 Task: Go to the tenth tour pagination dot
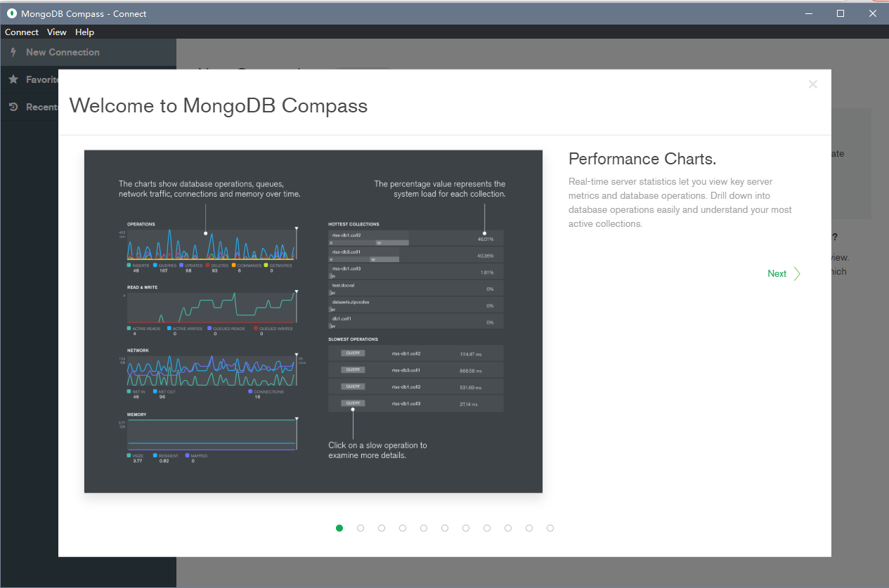(x=529, y=528)
